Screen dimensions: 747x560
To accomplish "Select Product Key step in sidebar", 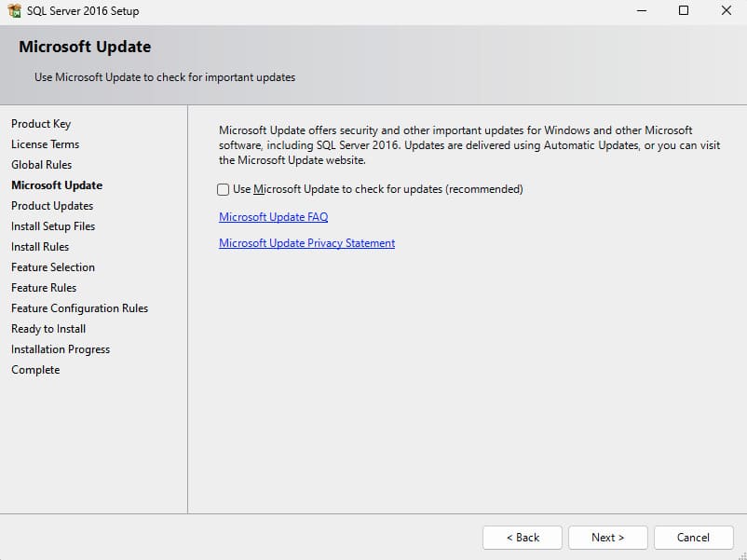I will [41, 124].
